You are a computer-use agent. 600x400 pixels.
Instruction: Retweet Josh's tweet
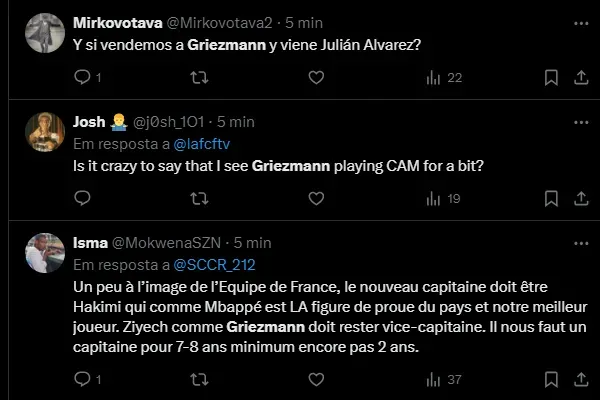click(199, 199)
